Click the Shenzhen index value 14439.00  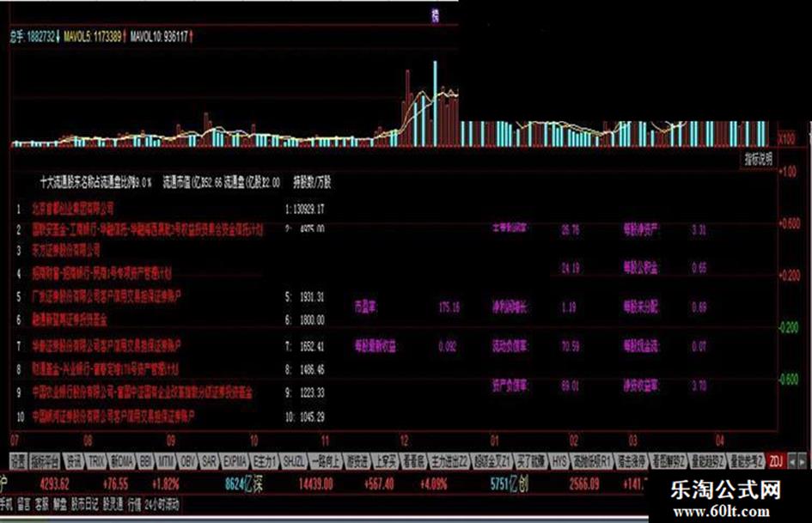pos(315,484)
